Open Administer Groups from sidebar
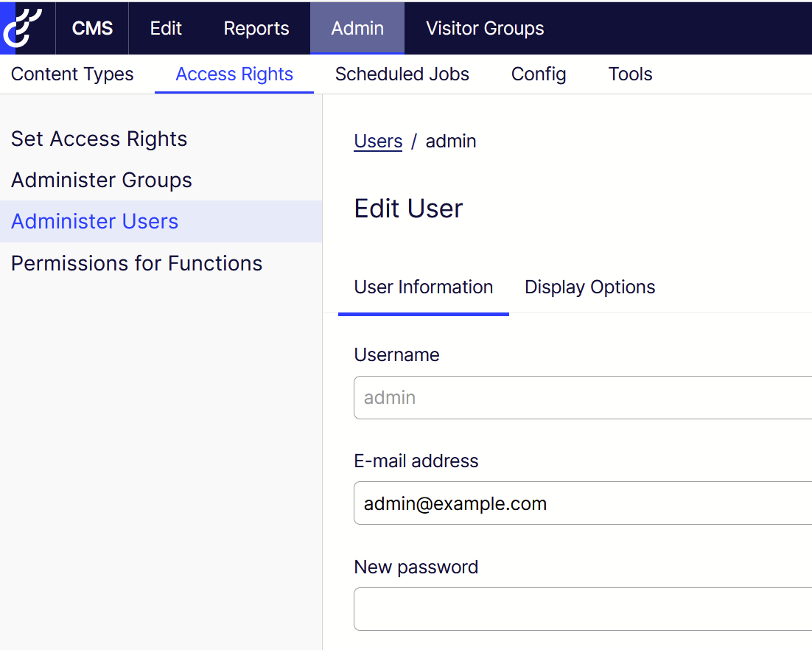 coord(102,181)
